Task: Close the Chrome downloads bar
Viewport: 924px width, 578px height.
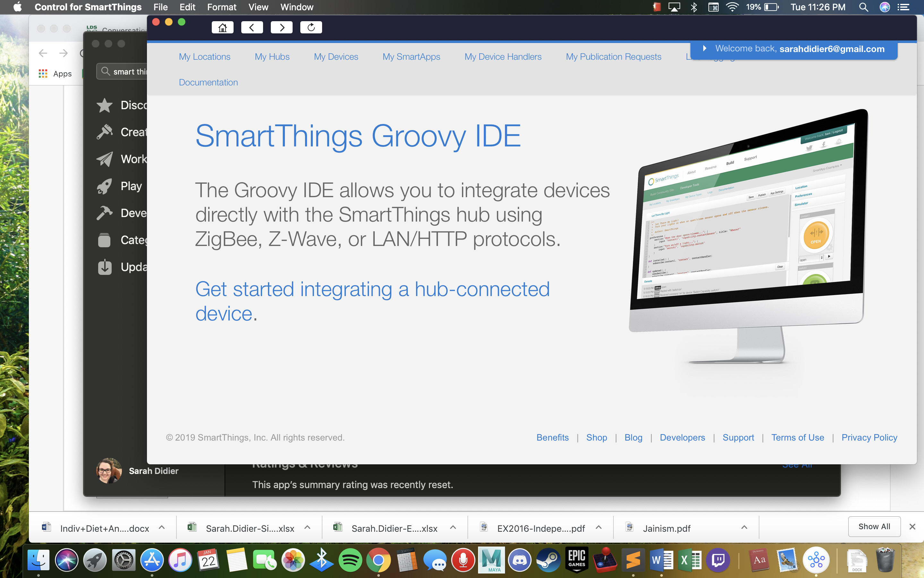Action: (x=912, y=527)
